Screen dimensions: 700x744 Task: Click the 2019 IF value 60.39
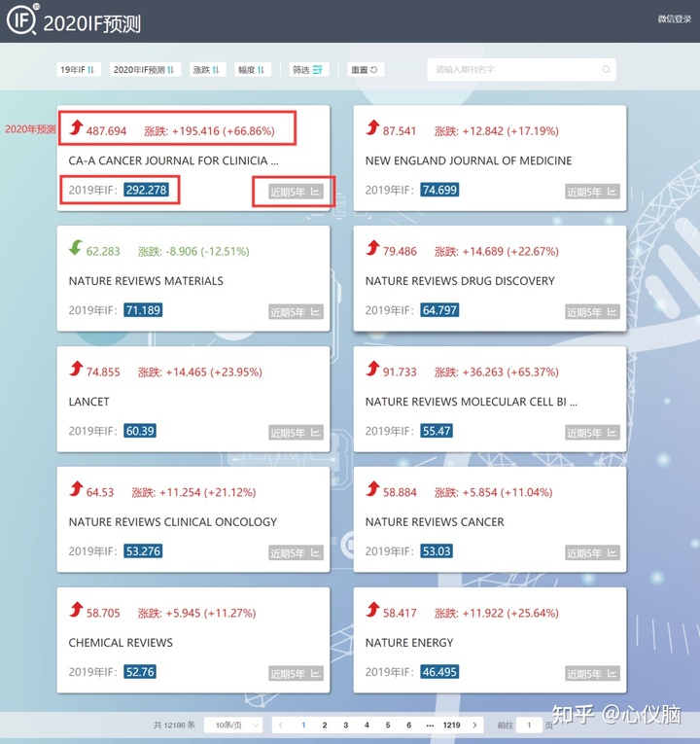pyautogui.click(x=140, y=431)
